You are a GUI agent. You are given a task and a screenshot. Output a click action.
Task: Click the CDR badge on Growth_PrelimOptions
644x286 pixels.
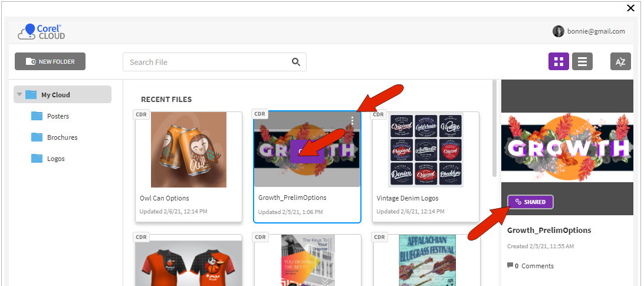point(259,114)
